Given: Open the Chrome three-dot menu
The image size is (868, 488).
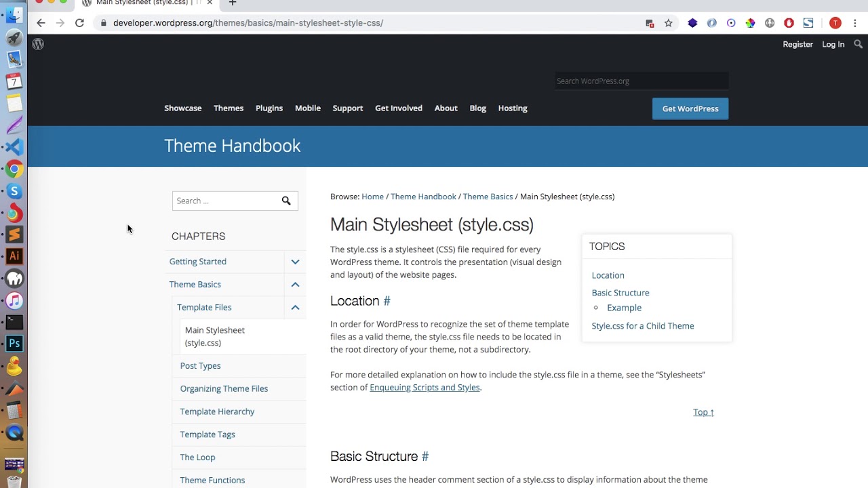Looking at the screenshot, I should (x=855, y=23).
